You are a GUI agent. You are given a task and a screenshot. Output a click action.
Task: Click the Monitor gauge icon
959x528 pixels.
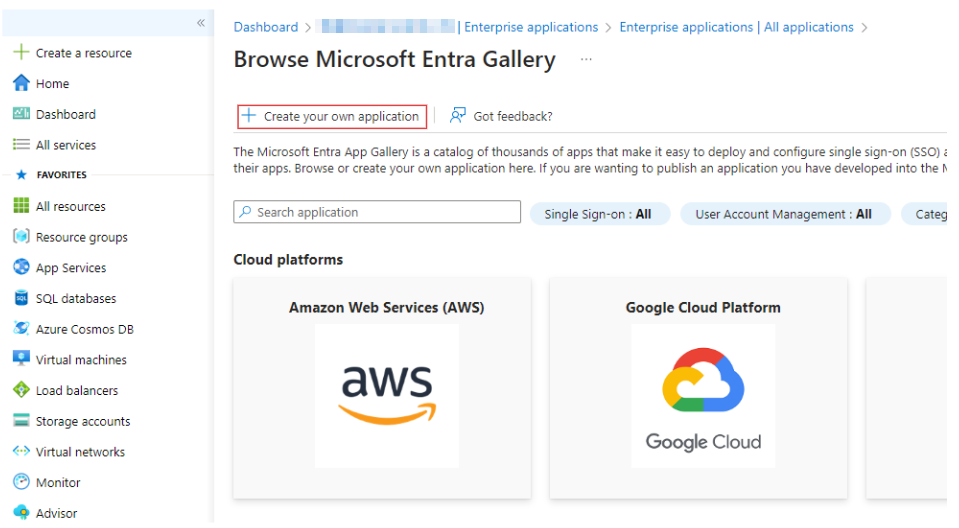coord(21,482)
